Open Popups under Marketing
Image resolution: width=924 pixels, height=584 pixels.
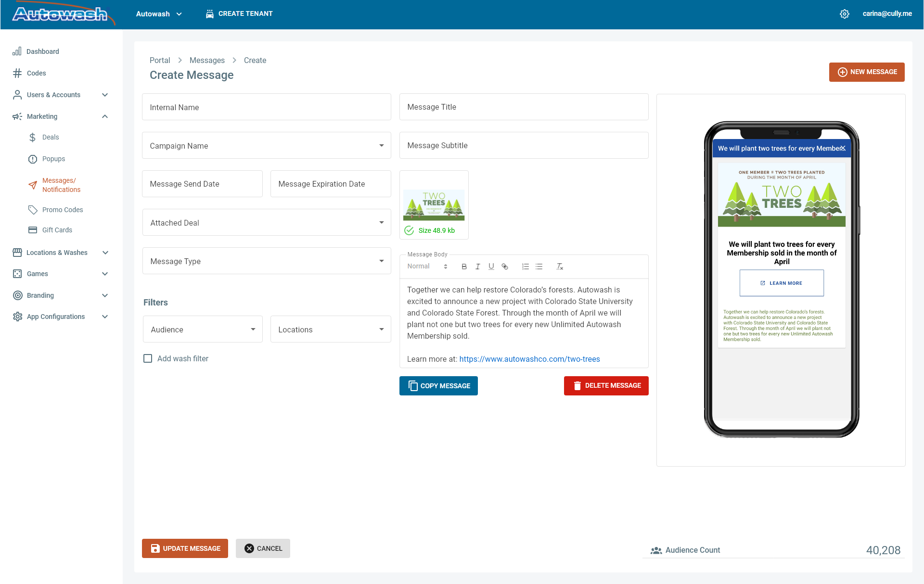click(53, 159)
